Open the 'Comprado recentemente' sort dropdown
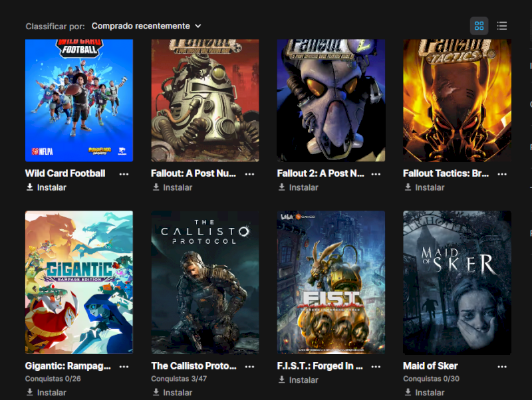The image size is (532, 400). (x=146, y=26)
